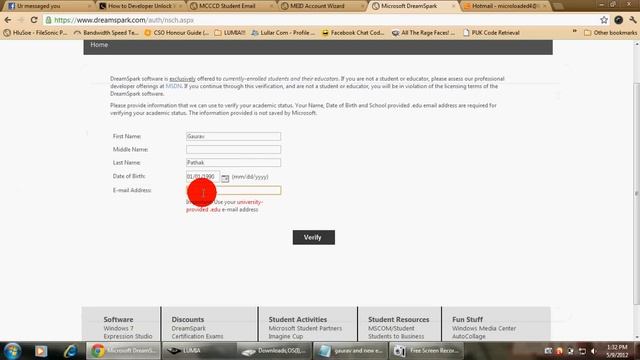Launch Internet Explorer from the taskbar
The width and height of the screenshot is (640, 360).
click(x=71, y=351)
